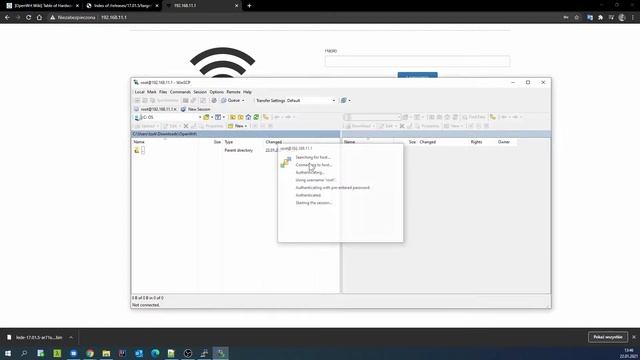Click the local Filter icon
This screenshot has height=360, width=640.
(x=218, y=117)
